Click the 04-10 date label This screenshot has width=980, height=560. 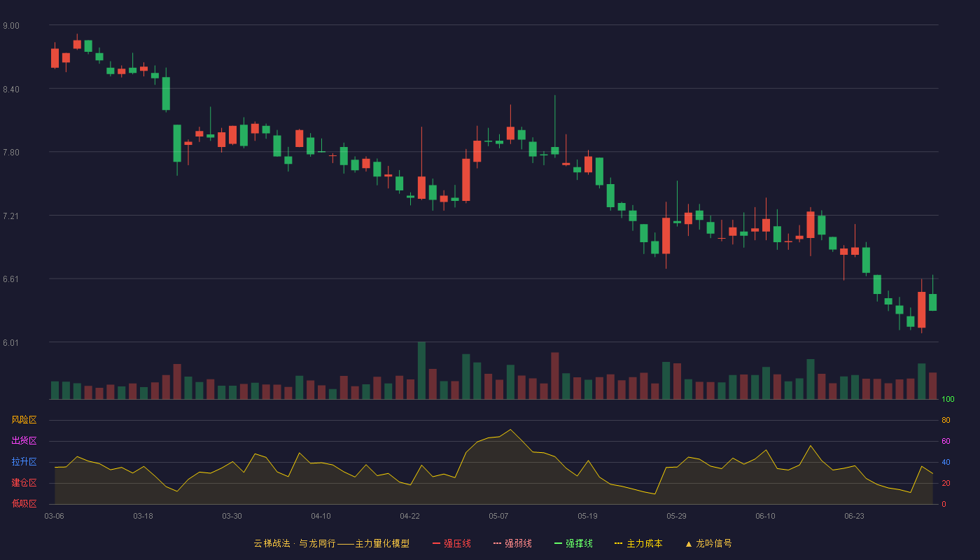(x=321, y=516)
